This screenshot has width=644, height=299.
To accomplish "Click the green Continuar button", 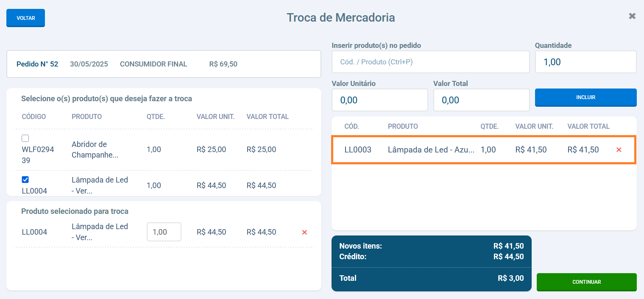I will tap(586, 282).
